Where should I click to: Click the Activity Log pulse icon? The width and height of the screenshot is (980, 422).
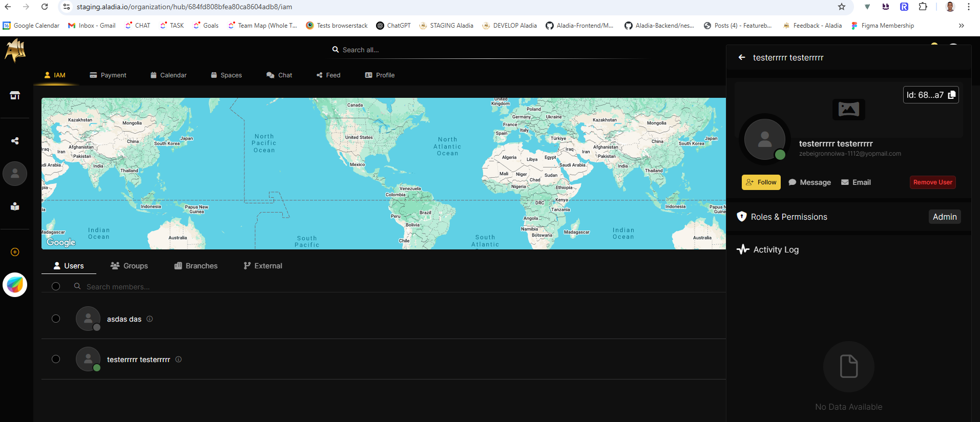743,249
